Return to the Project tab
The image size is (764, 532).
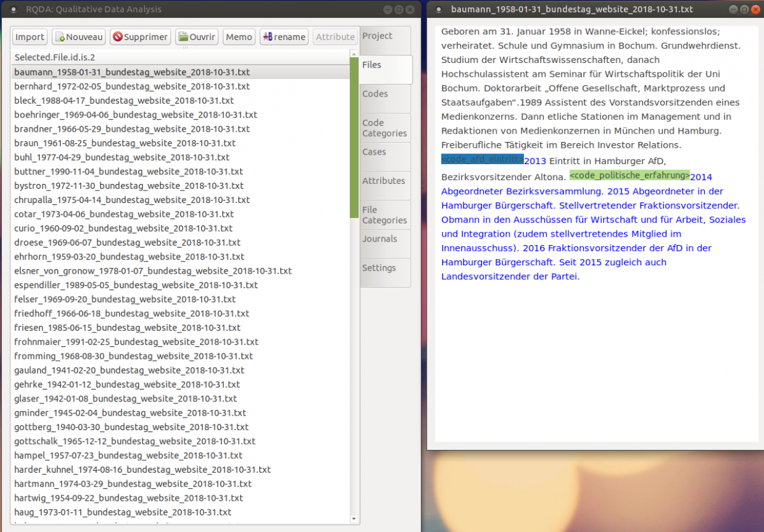click(378, 35)
